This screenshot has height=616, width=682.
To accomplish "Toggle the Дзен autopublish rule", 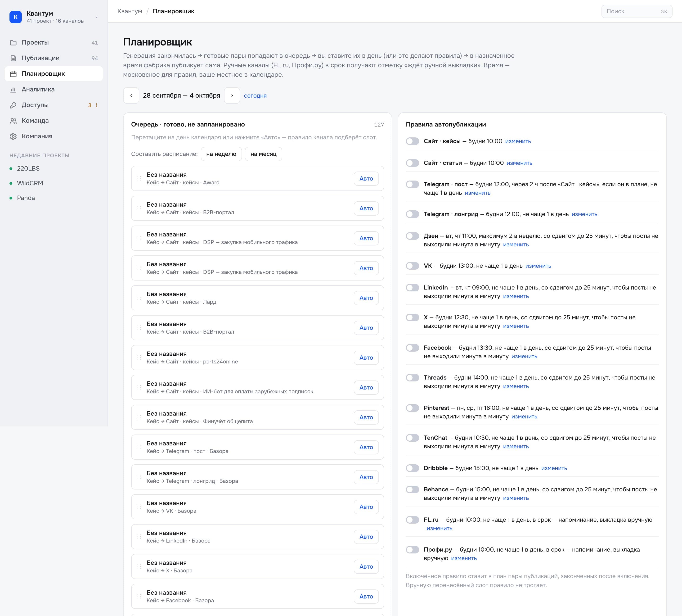I will point(412,236).
